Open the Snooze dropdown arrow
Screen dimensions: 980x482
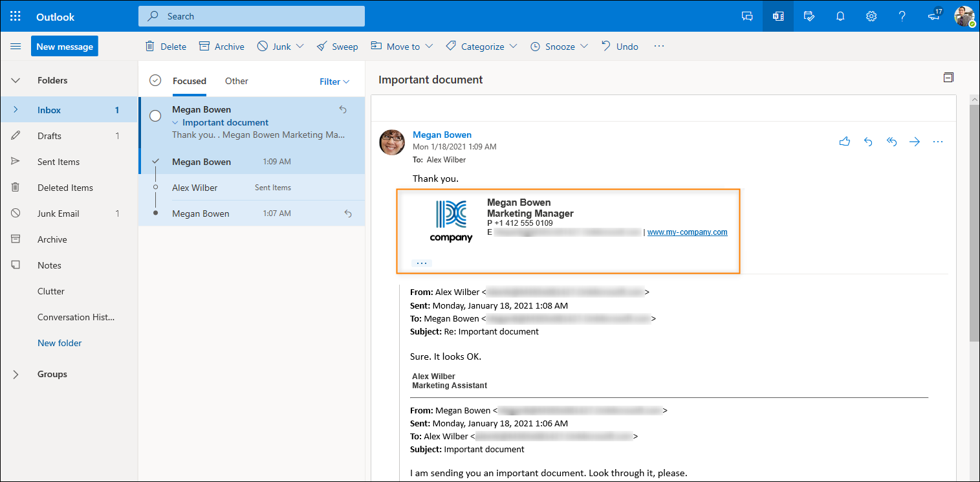pyautogui.click(x=583, y=47)
